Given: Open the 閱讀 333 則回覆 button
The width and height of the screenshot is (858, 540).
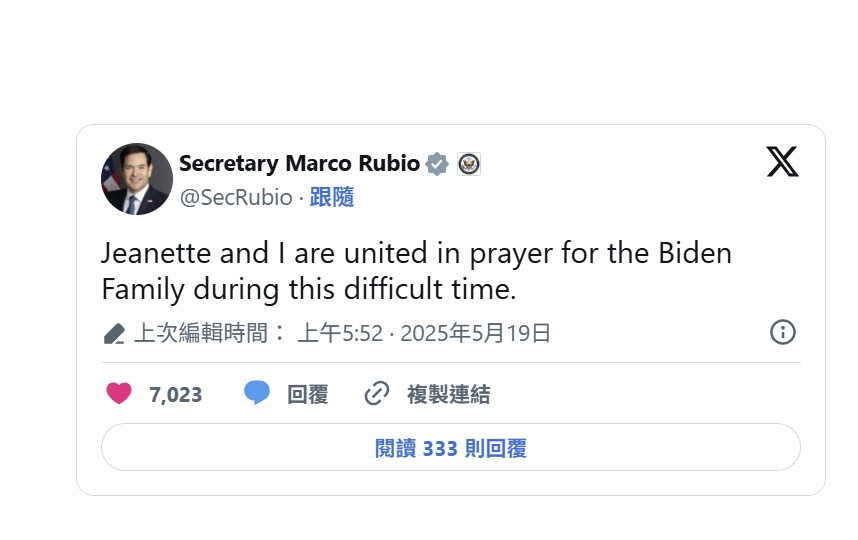Looking at the screenshot, I should (450, 448).
